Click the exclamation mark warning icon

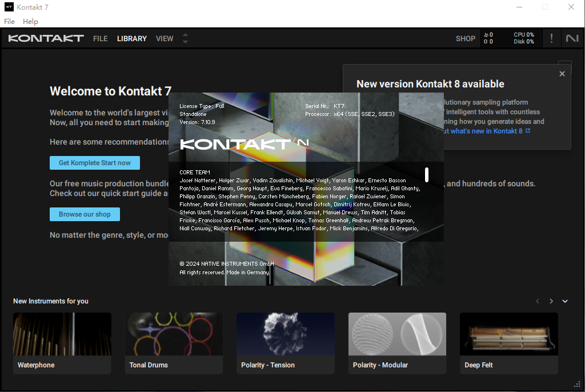[551, 38]
